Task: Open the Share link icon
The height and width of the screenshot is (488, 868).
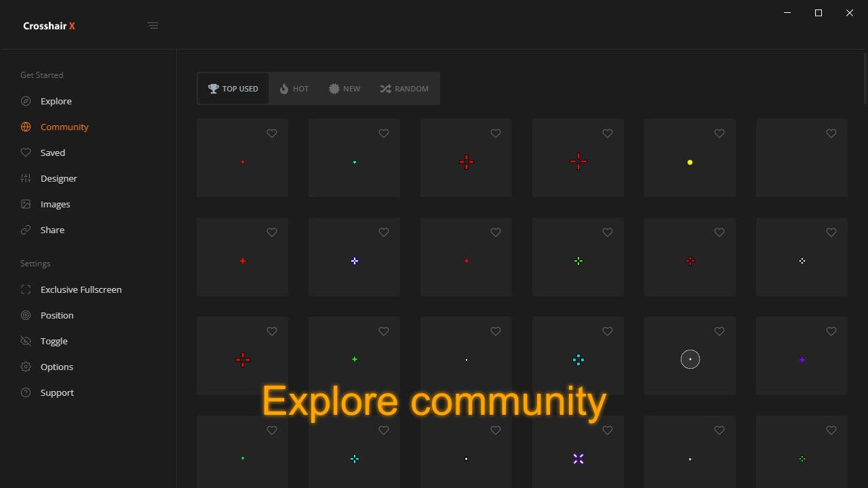Action: point(26,230)
